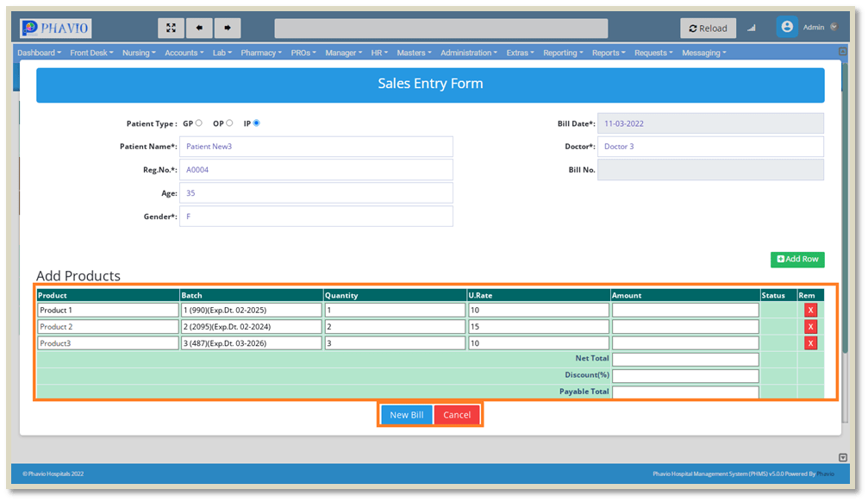
Task: Select IP patient type
Action: click(256, 123)
